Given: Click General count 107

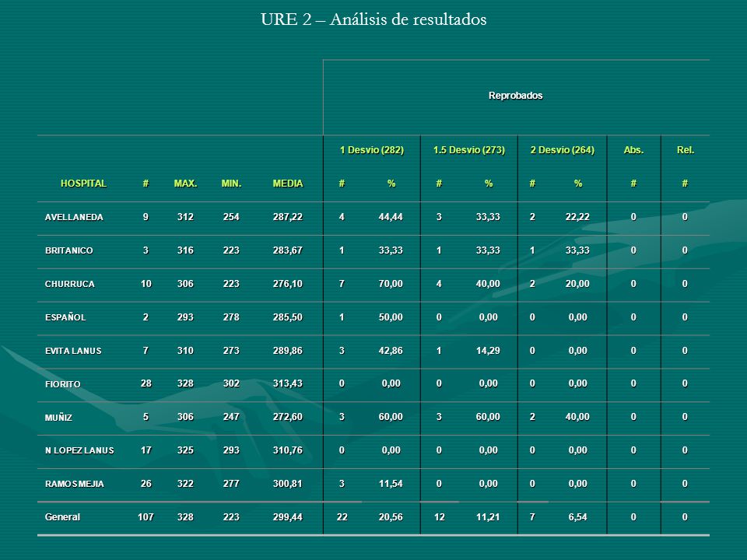Looking at the screenshot, I should pyautogui.click(x=146, y=517).
